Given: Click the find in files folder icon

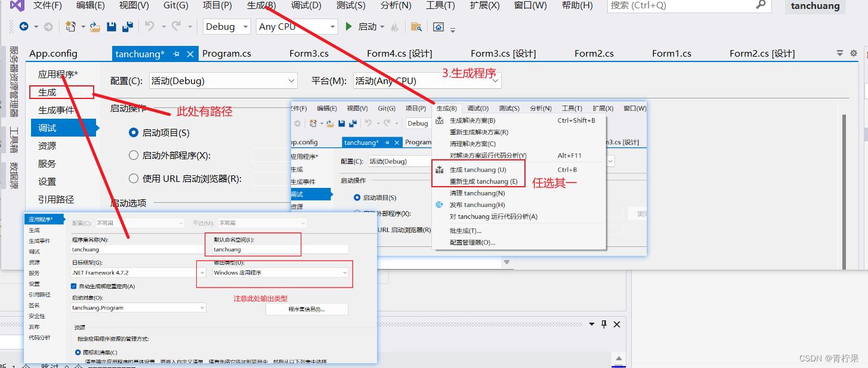Looking at the screenshot, I should (416, 27).
